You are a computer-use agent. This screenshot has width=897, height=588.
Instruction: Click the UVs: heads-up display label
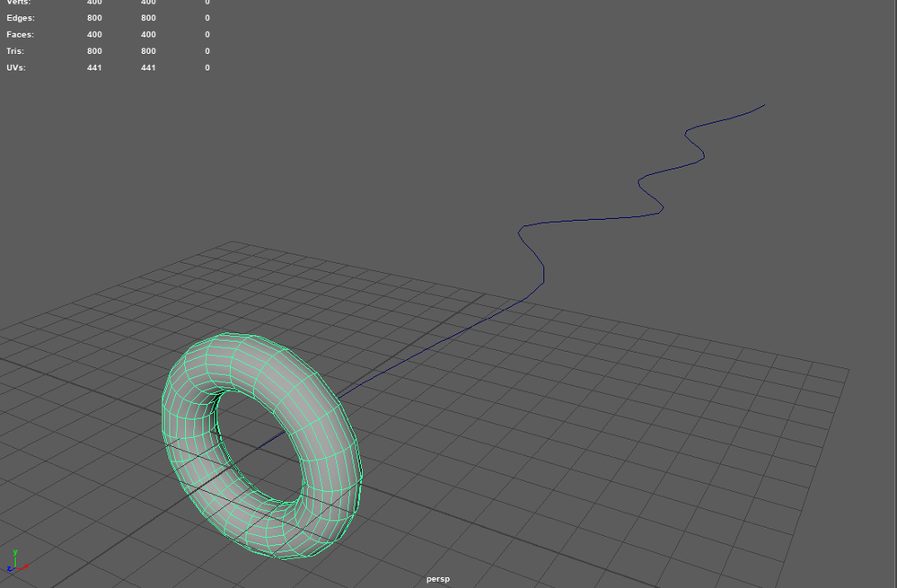point(16,67)
